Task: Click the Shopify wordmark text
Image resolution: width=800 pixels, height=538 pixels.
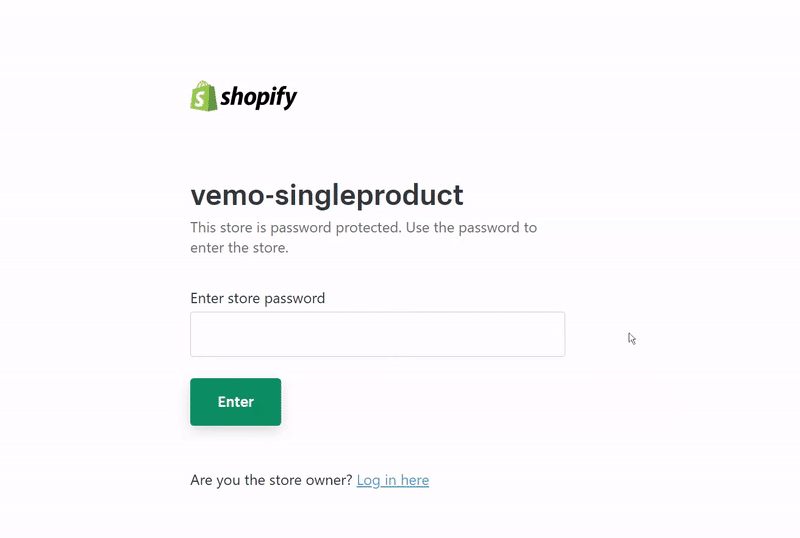Action: [x=259, y=97]
